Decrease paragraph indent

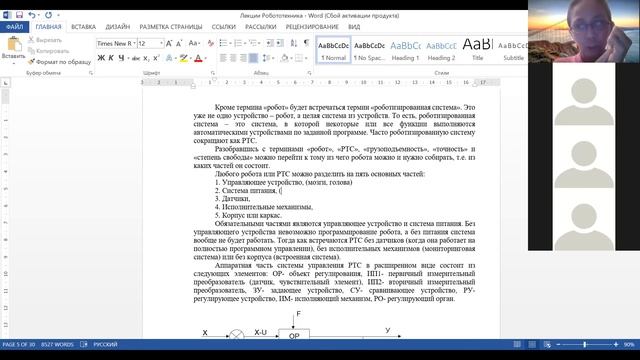(x=270, y=43)
